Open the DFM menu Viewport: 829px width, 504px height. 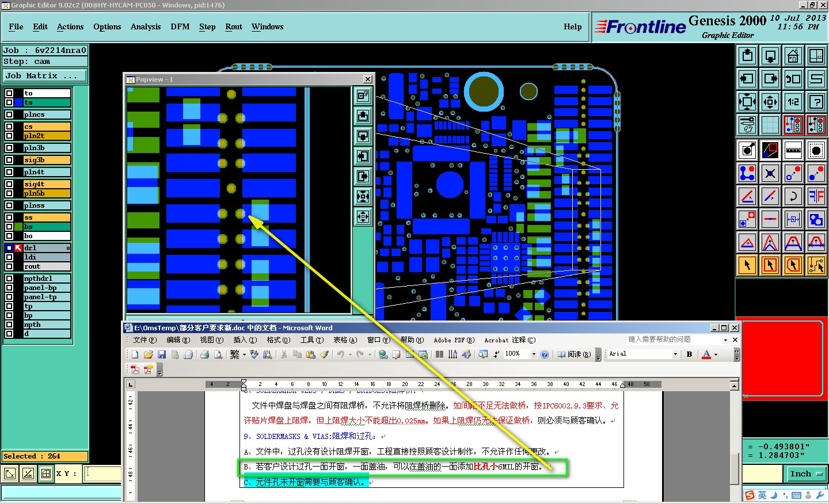tap(180, 27)
